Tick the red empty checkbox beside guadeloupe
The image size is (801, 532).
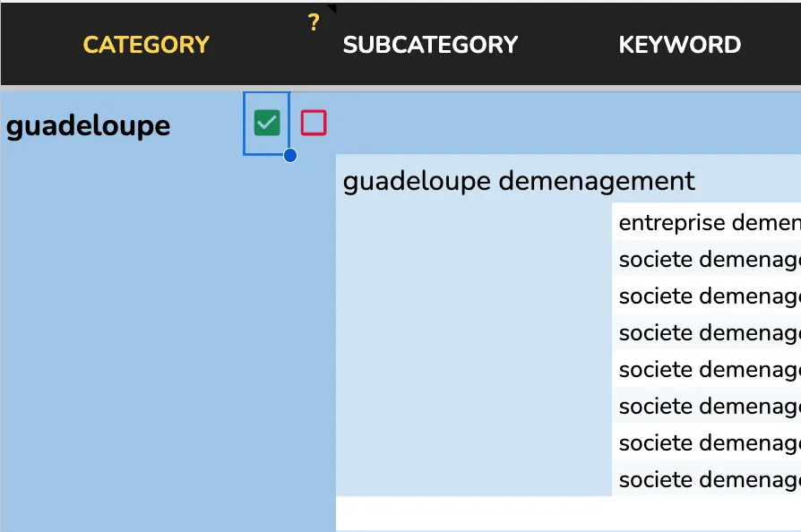pos(314,123)
